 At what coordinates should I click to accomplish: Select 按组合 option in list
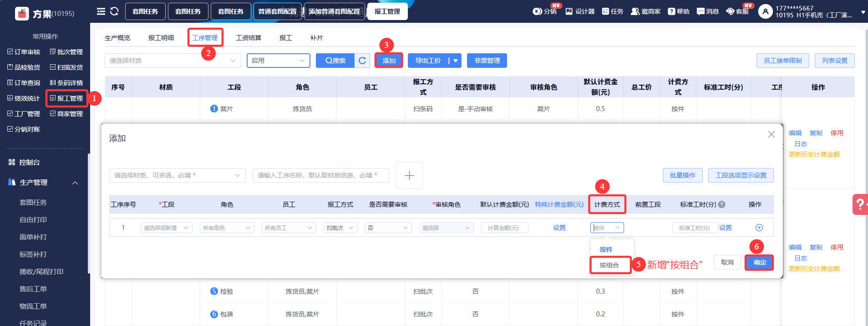pyautogui.click(x=610, y=265)
